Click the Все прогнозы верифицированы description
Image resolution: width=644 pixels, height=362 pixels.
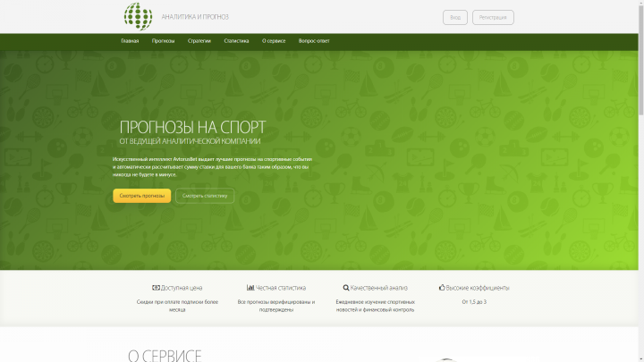click(276, 306)
